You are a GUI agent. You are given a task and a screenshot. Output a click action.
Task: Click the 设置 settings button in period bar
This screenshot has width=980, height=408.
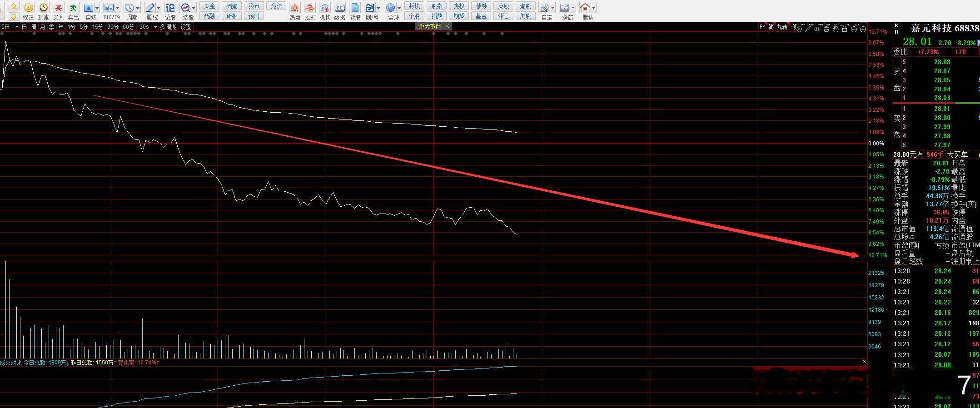186,27
